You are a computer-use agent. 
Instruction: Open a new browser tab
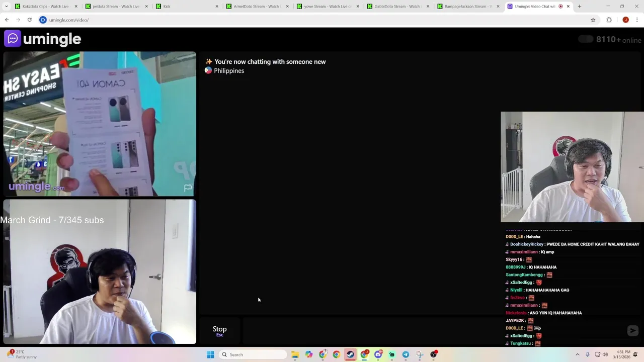(579, 7)
